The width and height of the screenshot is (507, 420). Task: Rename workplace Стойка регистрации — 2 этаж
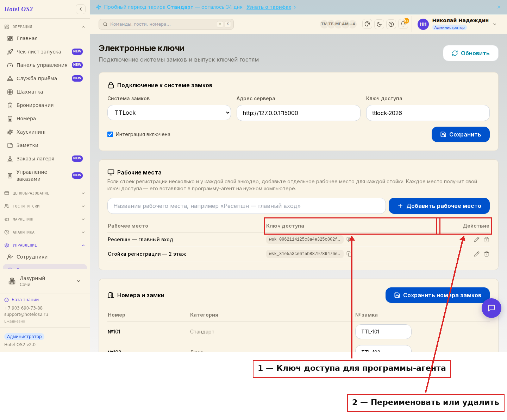coord(477,254)
